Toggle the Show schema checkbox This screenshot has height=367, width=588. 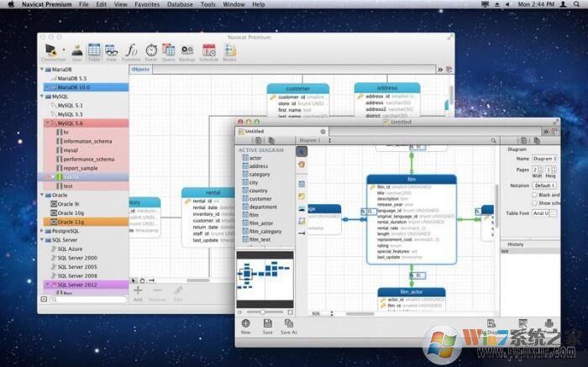[534, 202]
